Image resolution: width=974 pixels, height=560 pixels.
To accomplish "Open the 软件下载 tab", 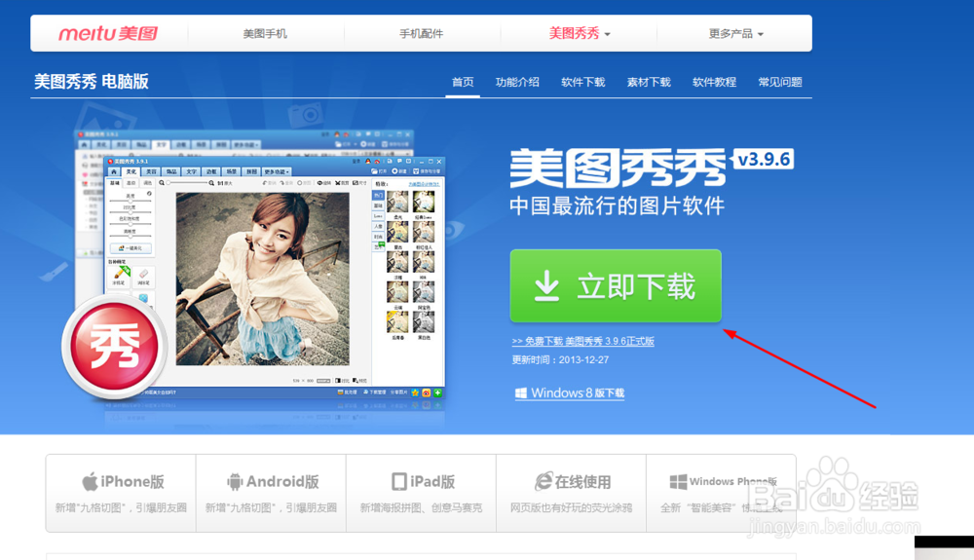I will point(583,82).
